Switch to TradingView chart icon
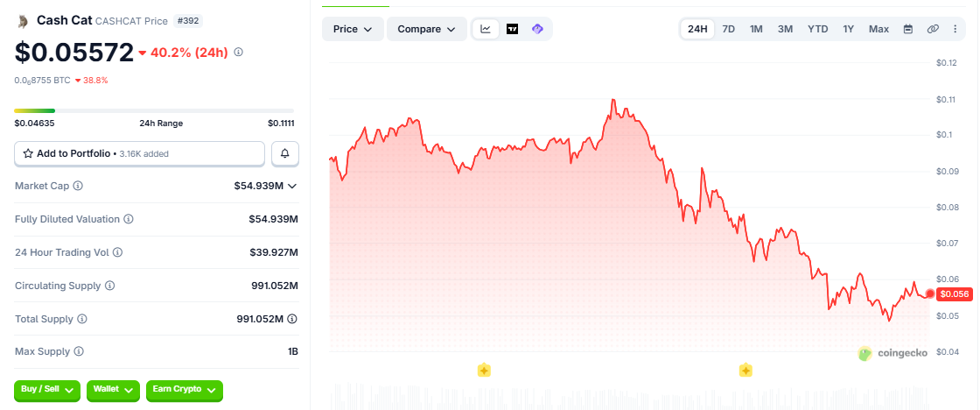The image size is (980, 410). (513, 29)
